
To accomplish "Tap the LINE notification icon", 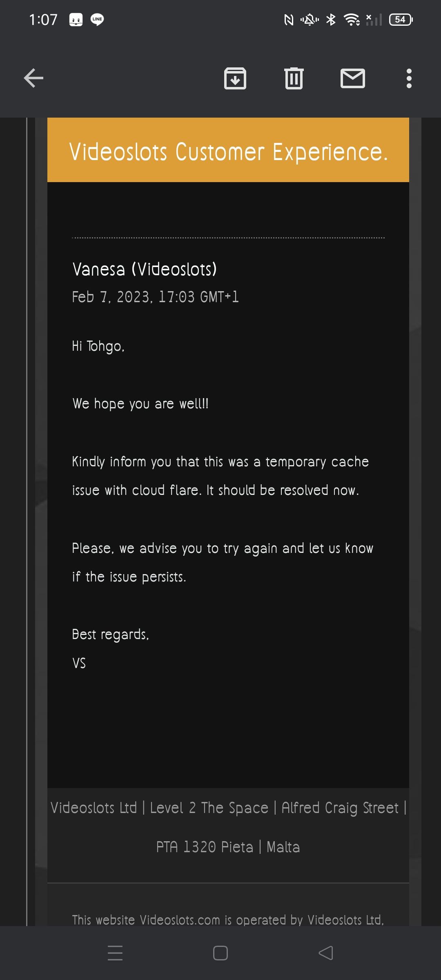I will [x=97, y=19].
